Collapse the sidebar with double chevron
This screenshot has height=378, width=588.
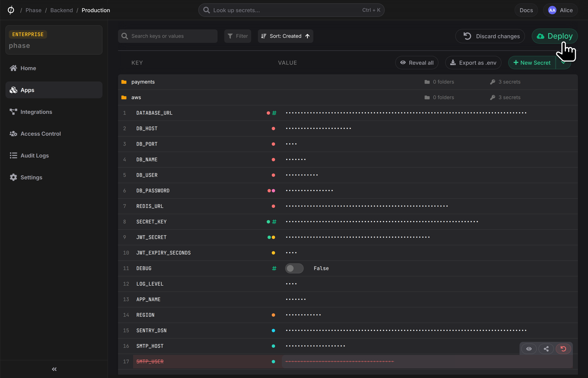click(x=54, y=369)
